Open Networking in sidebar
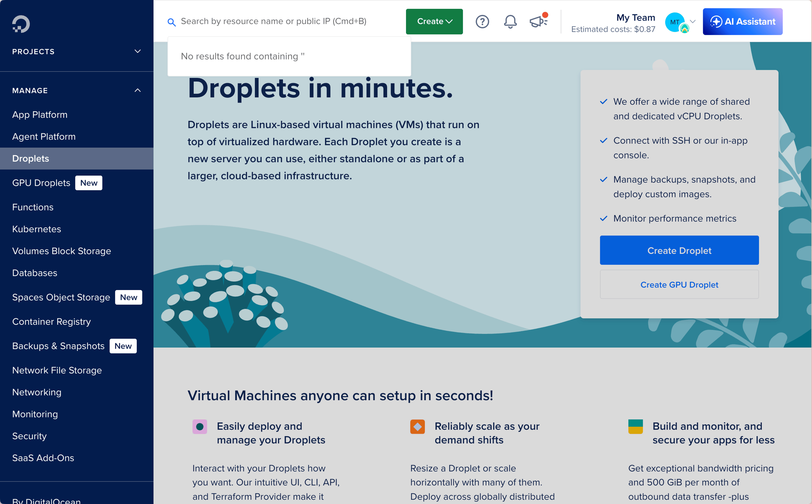The height and width of the screenshot is (504, 812). pyautogui.click(x=37, y=392)
